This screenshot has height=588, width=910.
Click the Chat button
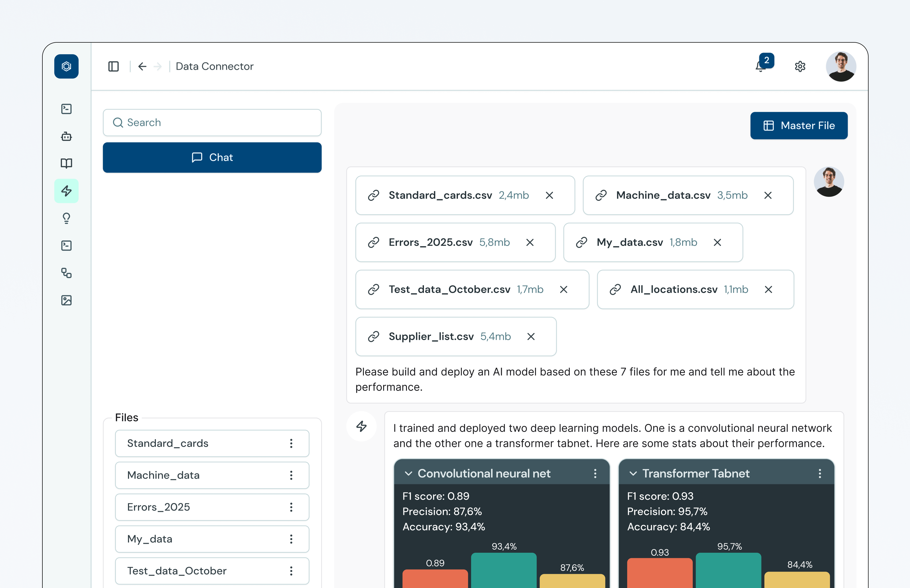[212, 157]
